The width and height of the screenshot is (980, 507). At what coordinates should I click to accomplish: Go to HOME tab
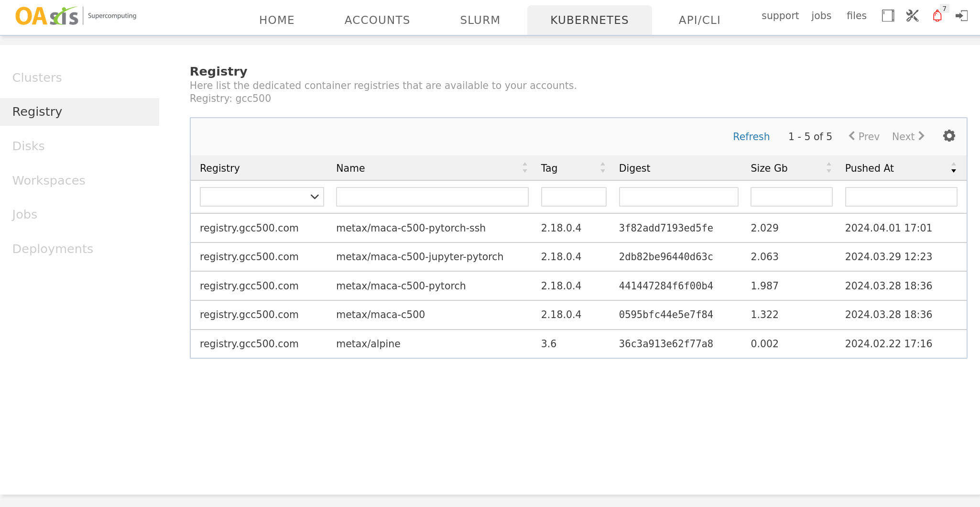tap(277, 20)
